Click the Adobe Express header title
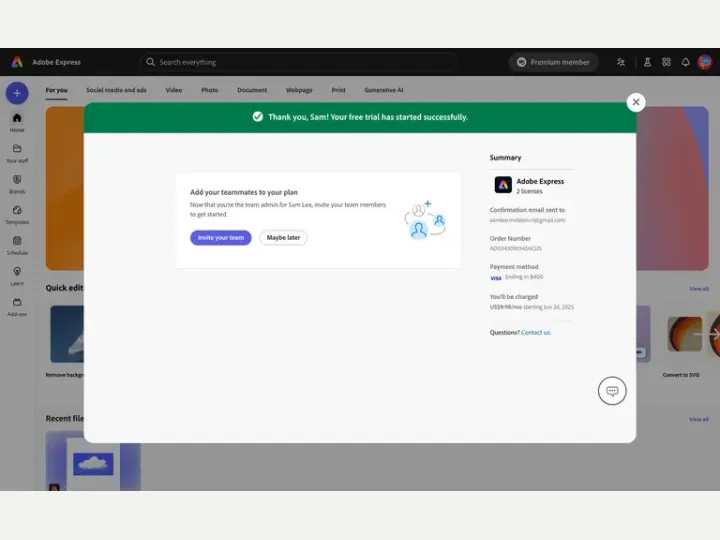This screenshot has width=720, height=540. [56, 62]
